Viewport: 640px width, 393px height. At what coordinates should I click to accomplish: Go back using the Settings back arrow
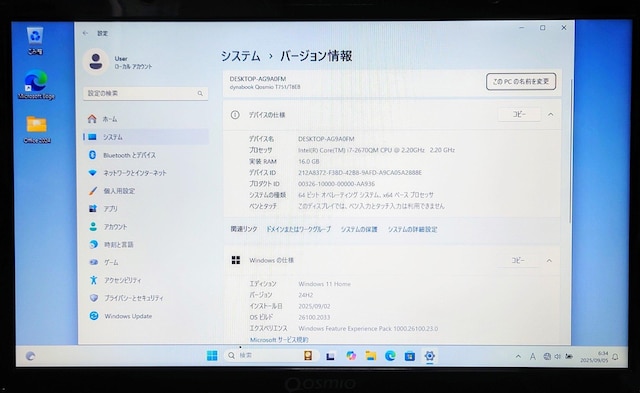coord(85,33)
